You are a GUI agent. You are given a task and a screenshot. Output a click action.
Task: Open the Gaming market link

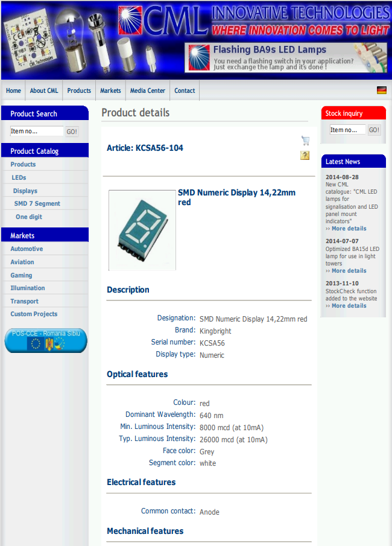(21, 276)
